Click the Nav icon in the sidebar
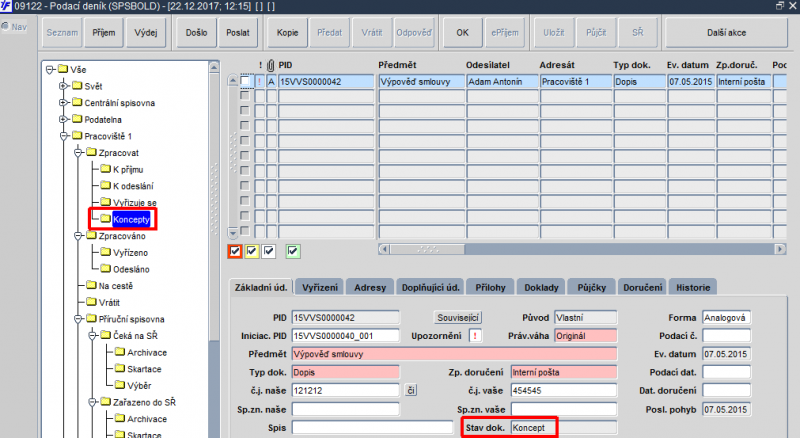800x438 pixels. (x=5, y=27)
